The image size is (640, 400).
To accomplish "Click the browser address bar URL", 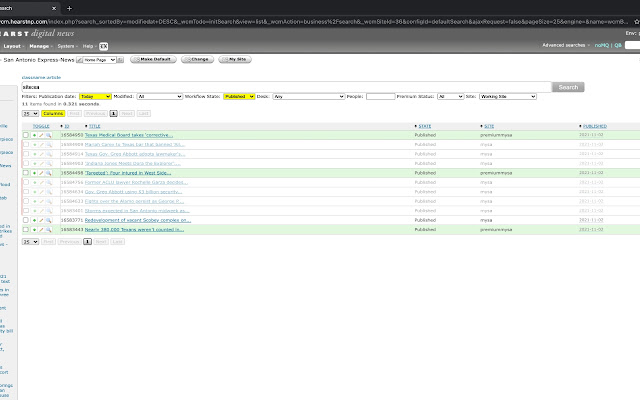I will (x=314, y=22).
